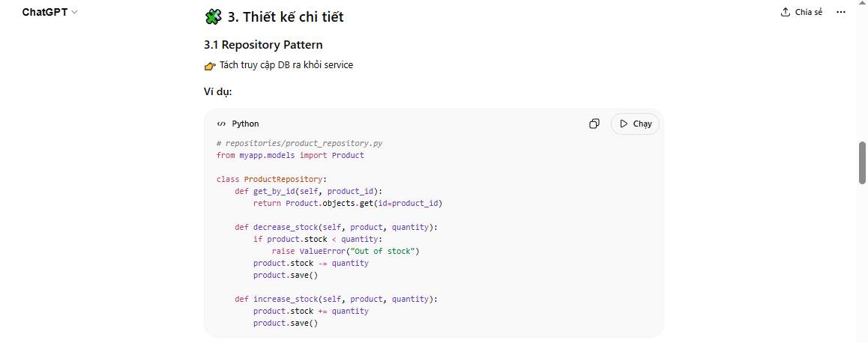This screenshot has height=343, width=868.
Task: Click the scrollbar up arrow
Action: [x=862, y=4]
